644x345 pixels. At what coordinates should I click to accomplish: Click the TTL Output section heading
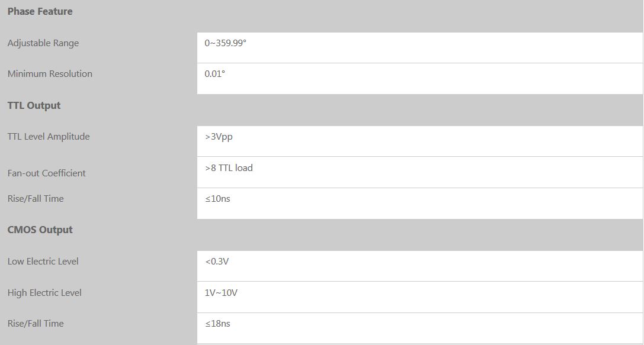click(34, 105)
